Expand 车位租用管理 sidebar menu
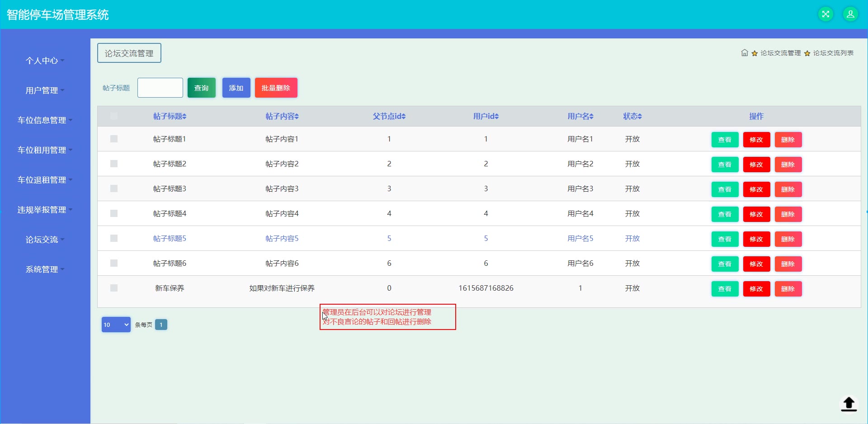868x424 pixels. coord(45,150)
